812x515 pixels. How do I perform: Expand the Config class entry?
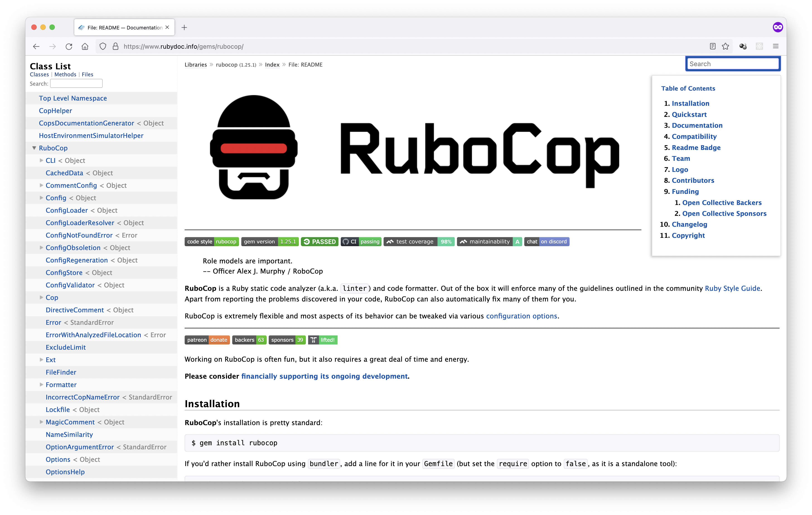point(41,198)
